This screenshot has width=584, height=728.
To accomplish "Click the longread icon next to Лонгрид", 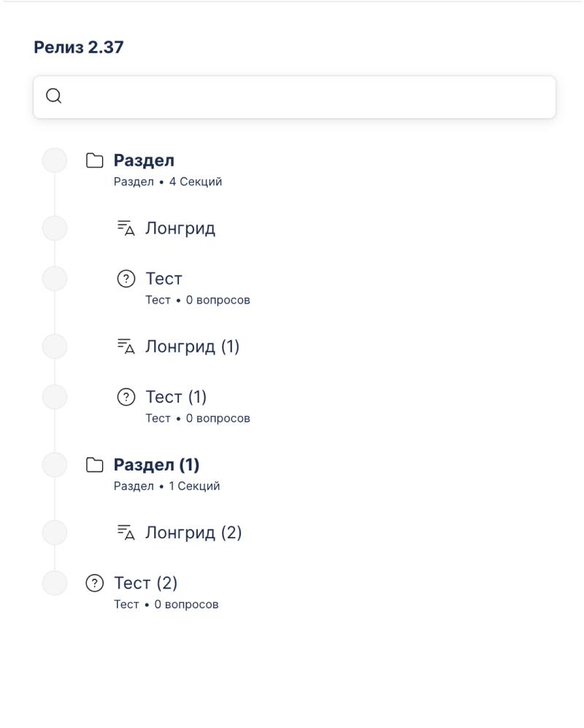I will (x=126, y=228).
